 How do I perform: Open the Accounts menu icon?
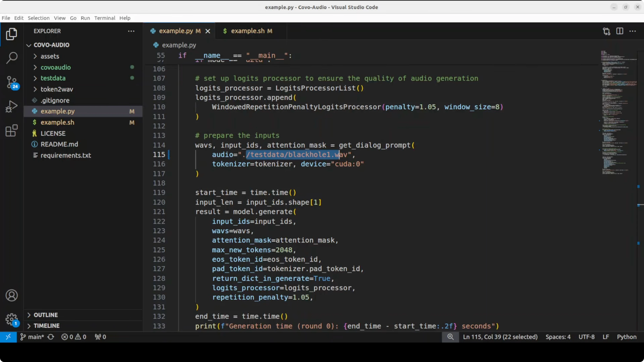pyautogui.click(x=12, y=296)
